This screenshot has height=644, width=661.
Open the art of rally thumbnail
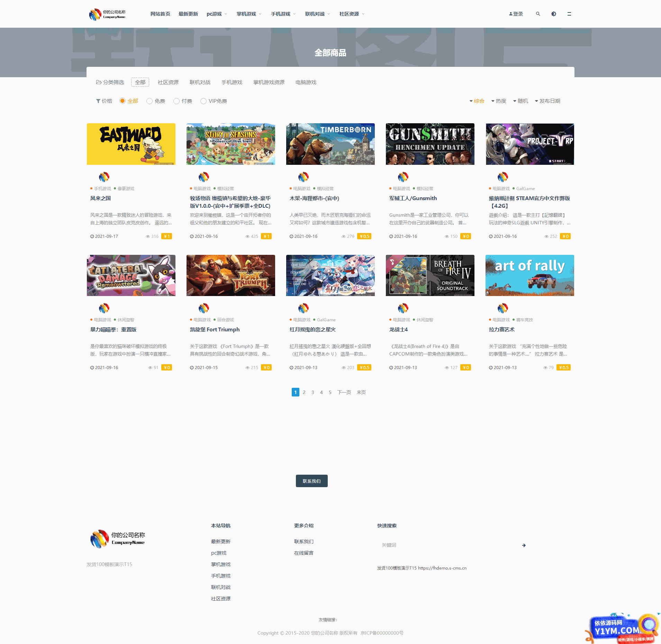point(530,276)
